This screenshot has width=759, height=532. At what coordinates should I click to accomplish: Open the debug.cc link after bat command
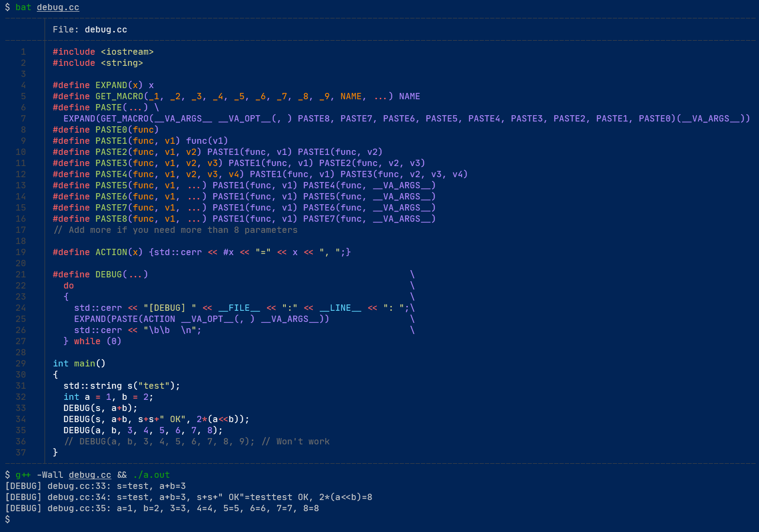coord(58,7)
